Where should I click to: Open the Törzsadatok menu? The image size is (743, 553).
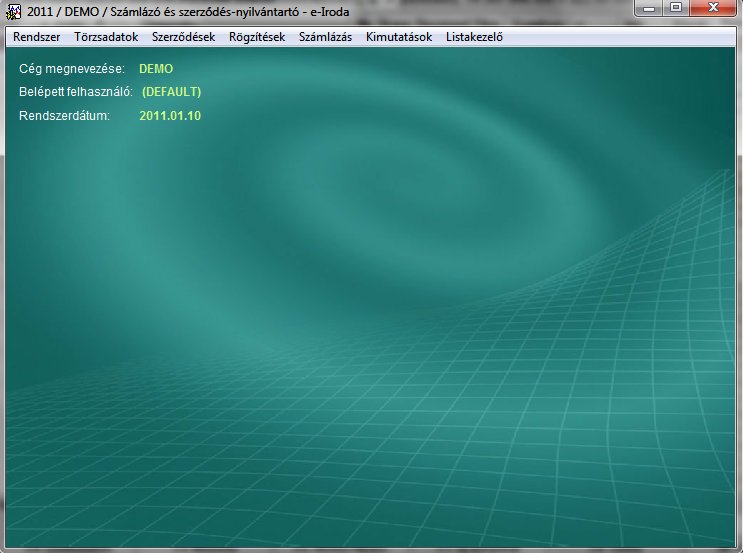pyautogui.click(x=106, y=37)
